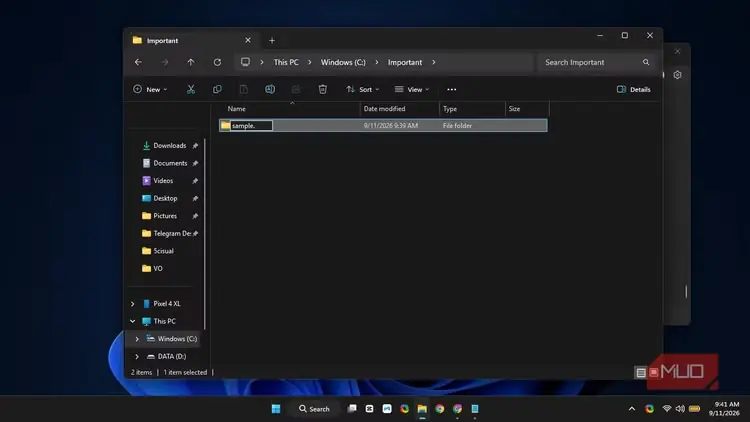Close the Important tab
This screenshot has width=750, height=422.
pyautogui.click(x=248, y=40)
